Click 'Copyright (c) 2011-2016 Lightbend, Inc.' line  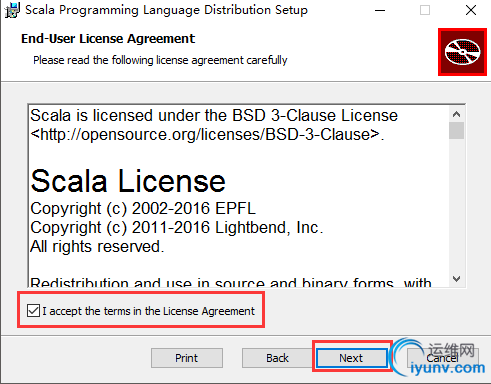(177, 228)
